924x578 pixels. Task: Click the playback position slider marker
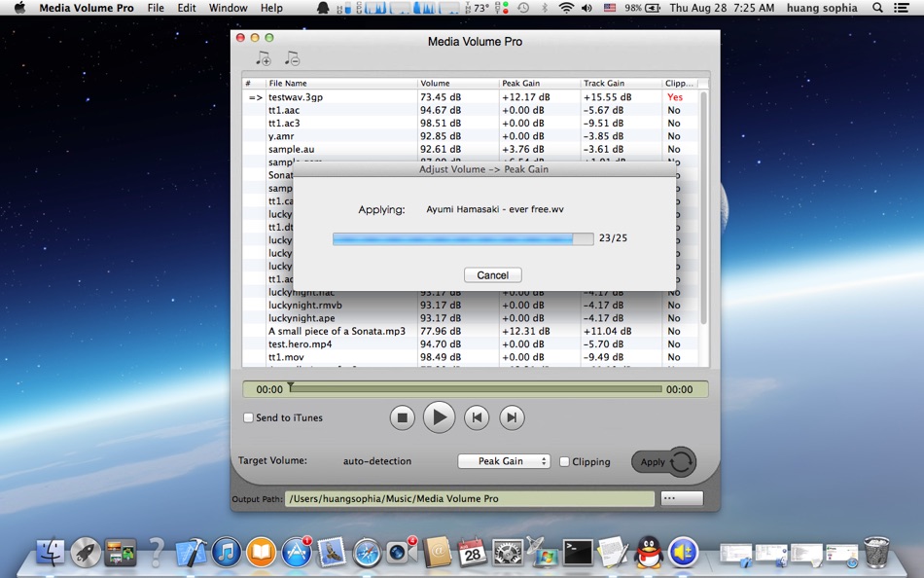click(x=291, y=387)
